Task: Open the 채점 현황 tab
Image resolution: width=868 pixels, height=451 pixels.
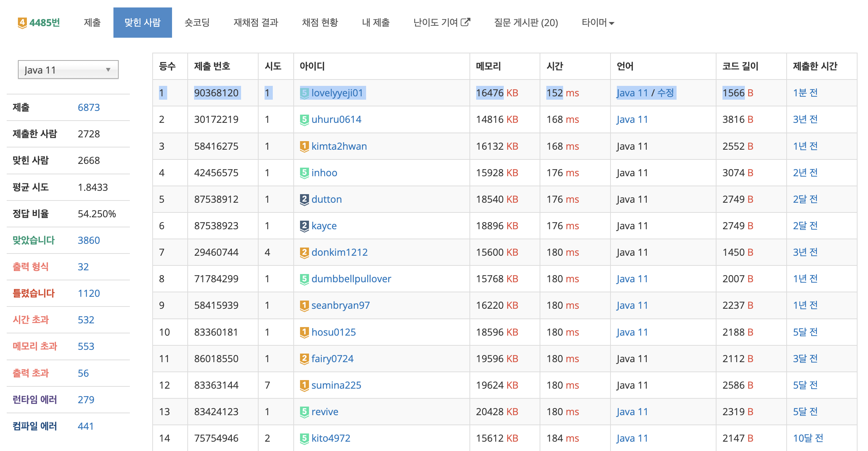Action: coord(320,23)
